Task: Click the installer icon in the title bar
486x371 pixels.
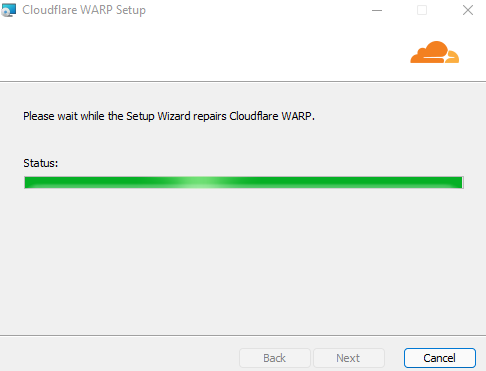Action: (x=8, y=10)
